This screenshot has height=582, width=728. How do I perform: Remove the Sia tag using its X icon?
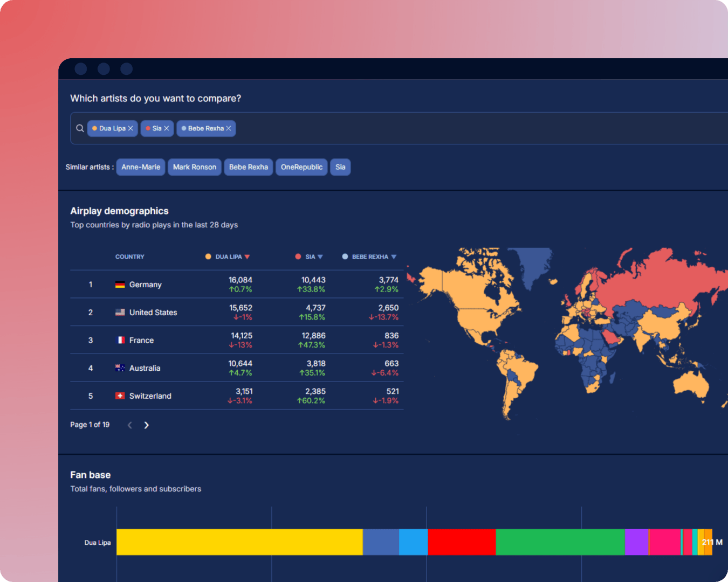166,128
